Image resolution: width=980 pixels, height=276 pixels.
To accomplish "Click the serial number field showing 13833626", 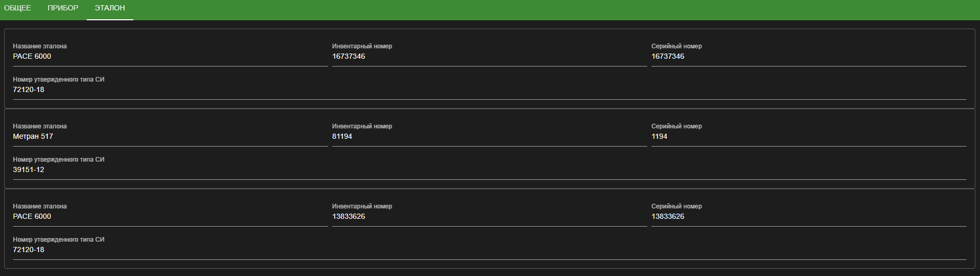I will [x=808, y=216].
